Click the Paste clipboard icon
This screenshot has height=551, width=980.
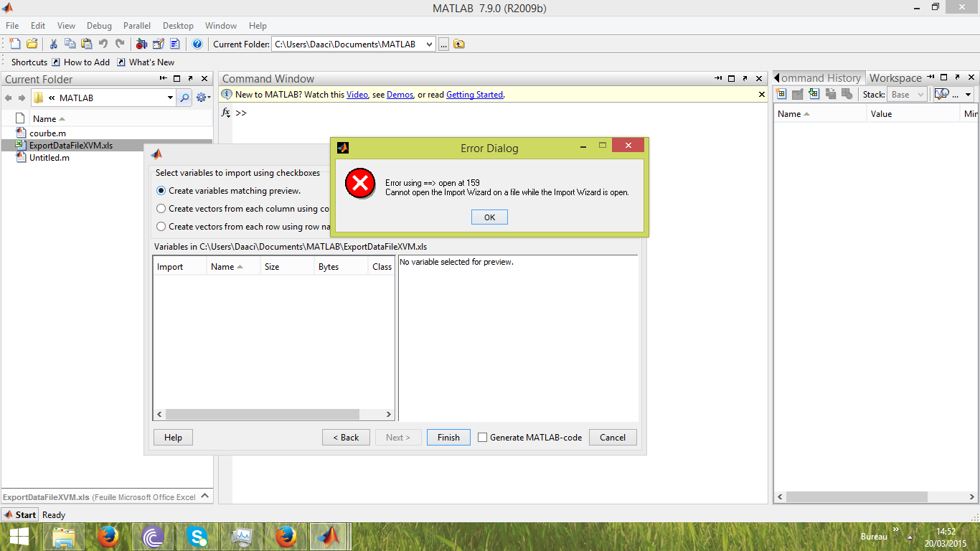click(86, 44)
